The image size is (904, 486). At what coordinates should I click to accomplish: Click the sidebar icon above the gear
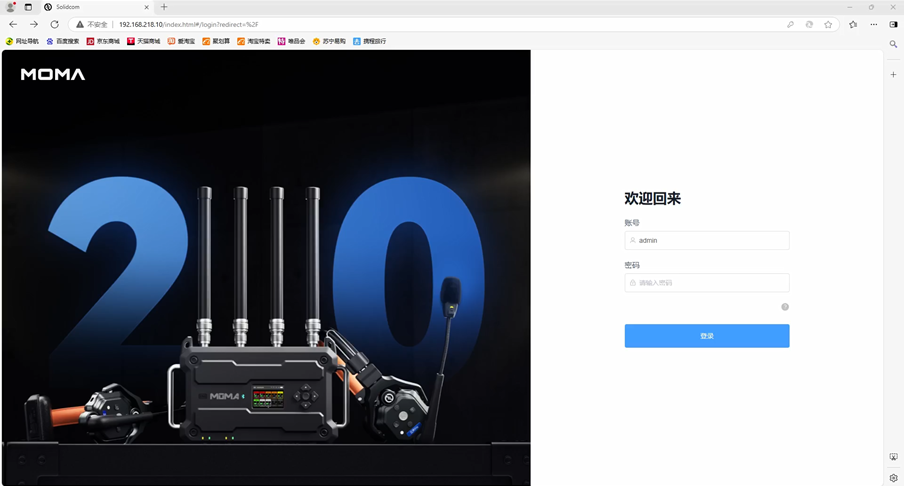(x=893, y=457)
